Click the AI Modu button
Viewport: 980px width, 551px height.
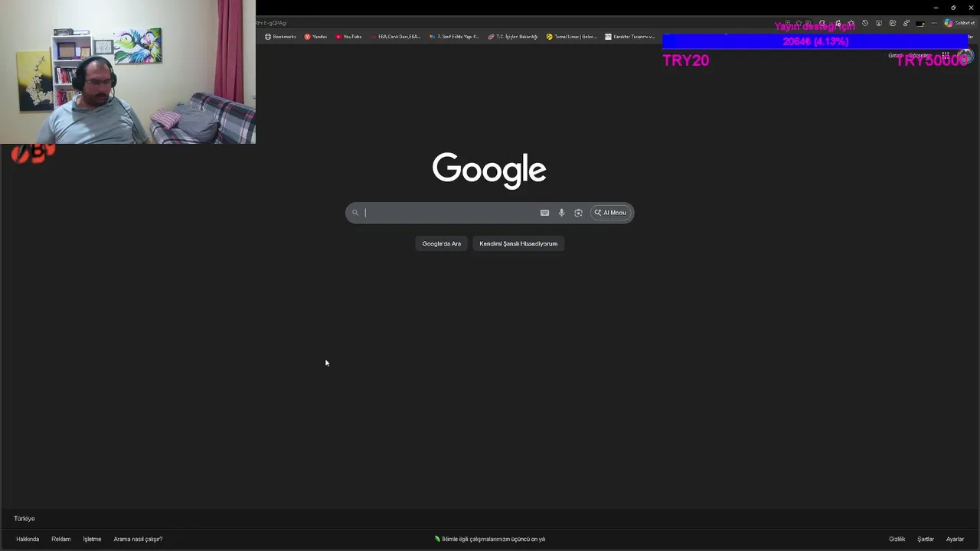(x=610, y=213)
